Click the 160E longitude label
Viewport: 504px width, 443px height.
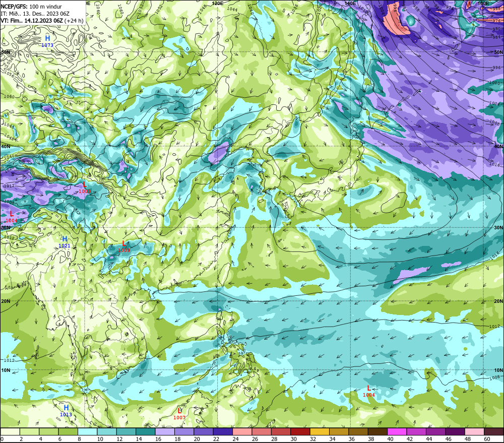[483, 3]
